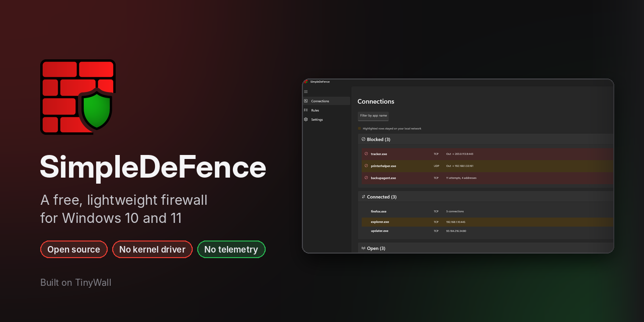Click the Open source badge
The width and height of the screenshot is (644, 322).
pyautogui.click(x=74, y=249)
